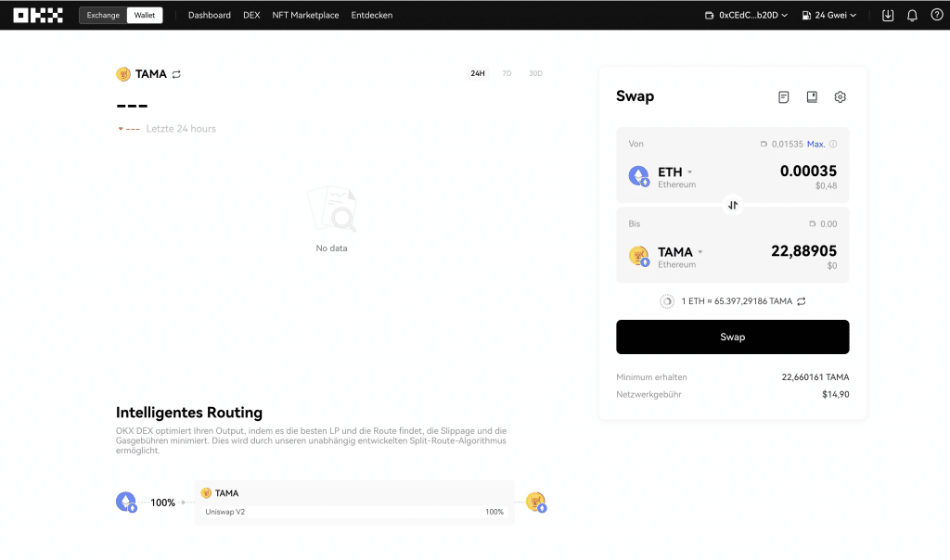Open the TAMA token selector dropdown
The image size is (950, 560).
680,252
